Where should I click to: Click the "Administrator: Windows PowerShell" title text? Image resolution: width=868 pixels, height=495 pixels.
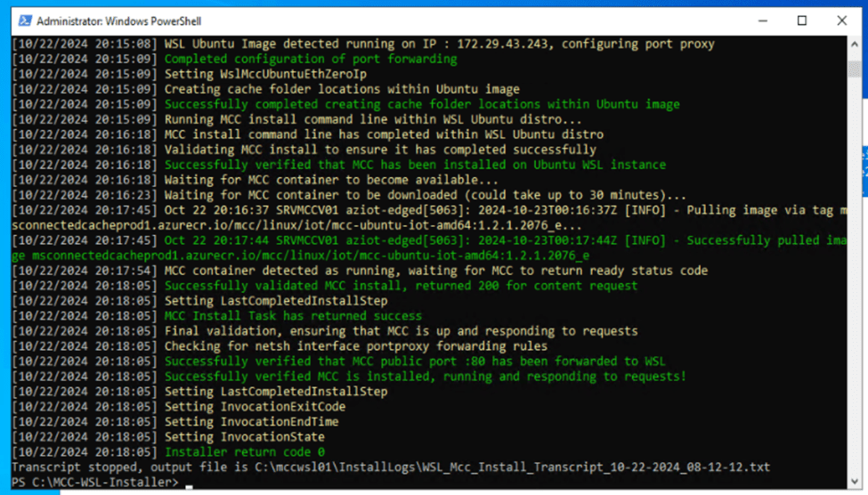click(x=118, y=20)
